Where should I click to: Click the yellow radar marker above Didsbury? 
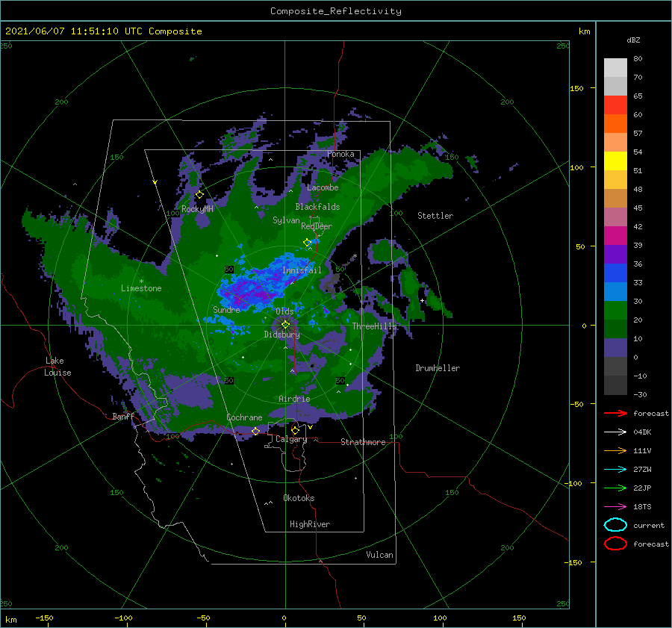pos(285,325)
